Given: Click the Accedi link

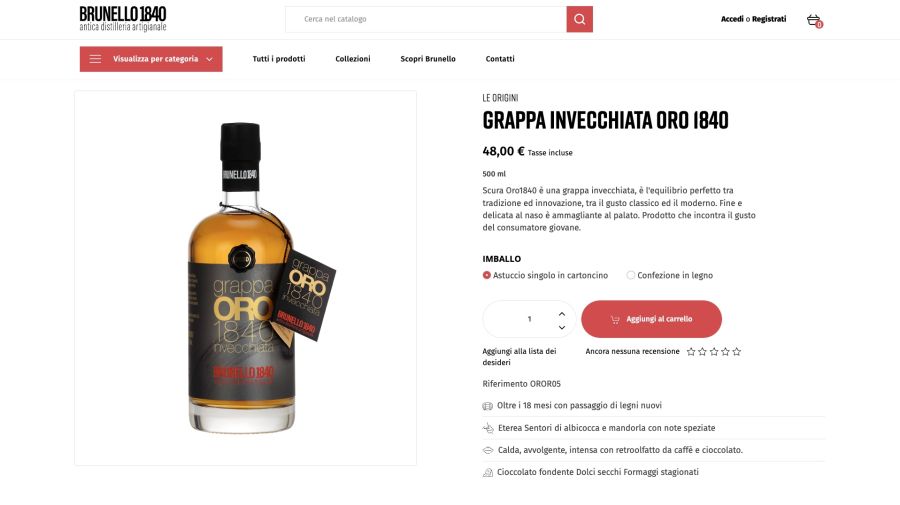Looking at the screenshot, I should coord(732,19).
